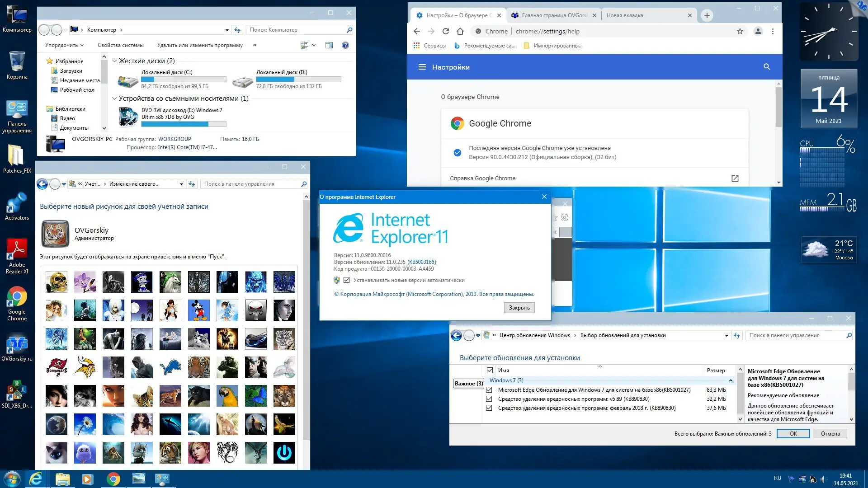
Task: Click System Properties (Свойства системы) in the toolbar
Action: [121, 45]
